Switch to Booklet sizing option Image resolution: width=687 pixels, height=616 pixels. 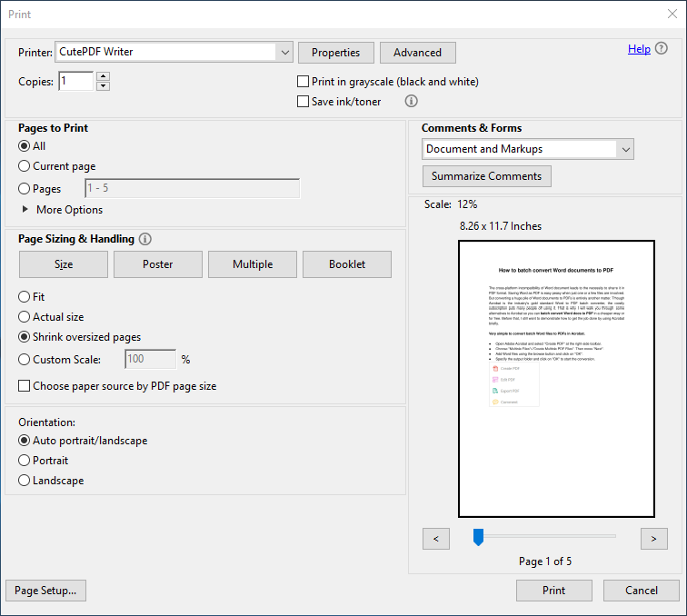pos(347,264)
